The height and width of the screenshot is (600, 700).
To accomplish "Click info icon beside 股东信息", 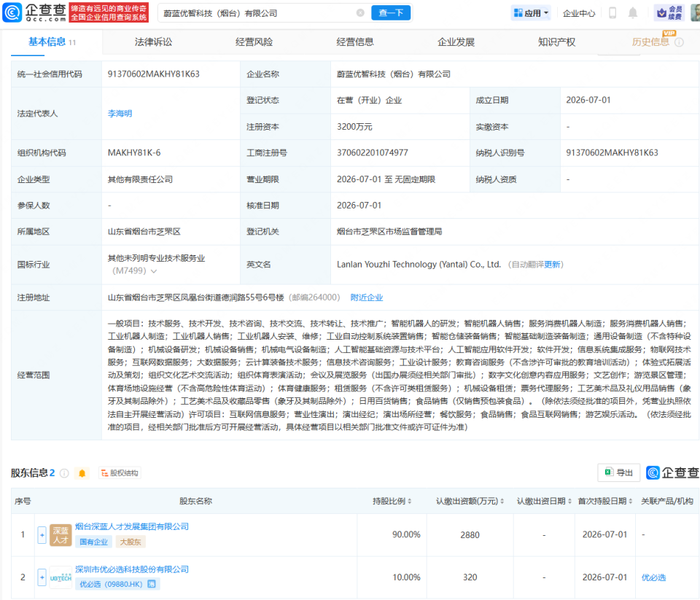I will coord(64,473).
